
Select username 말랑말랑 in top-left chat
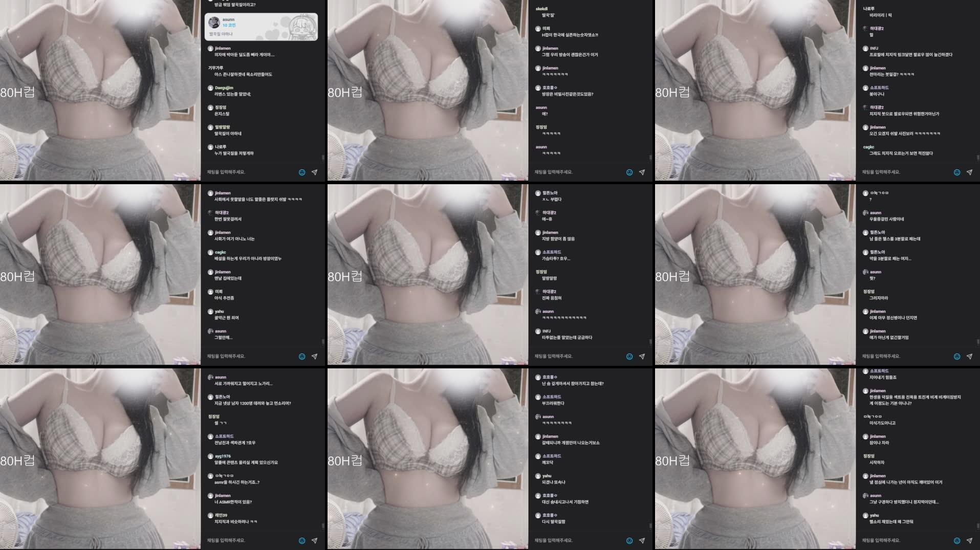click(x=223, y=127)
